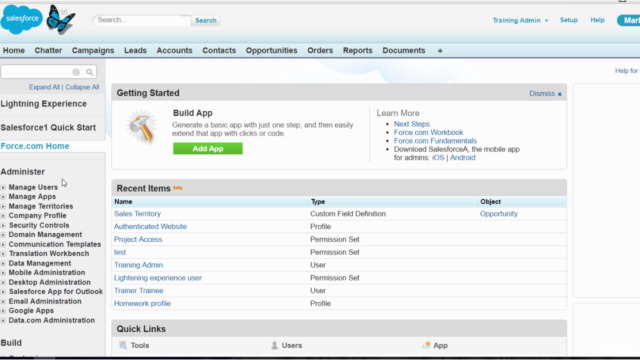Open the test permission set
The width and height of the screenshot is (640, 360).
click(120, 252)
